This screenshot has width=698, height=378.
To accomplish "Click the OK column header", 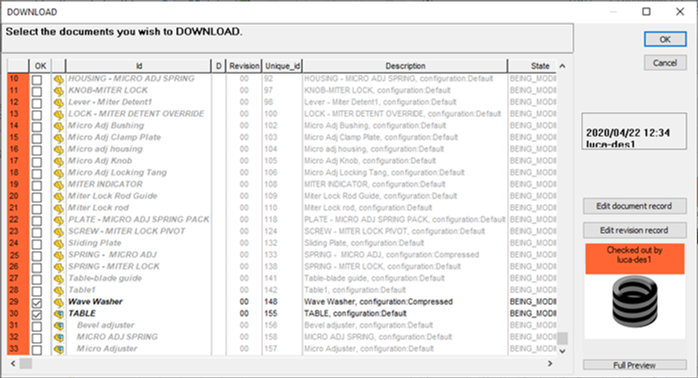I will point(41,66).
